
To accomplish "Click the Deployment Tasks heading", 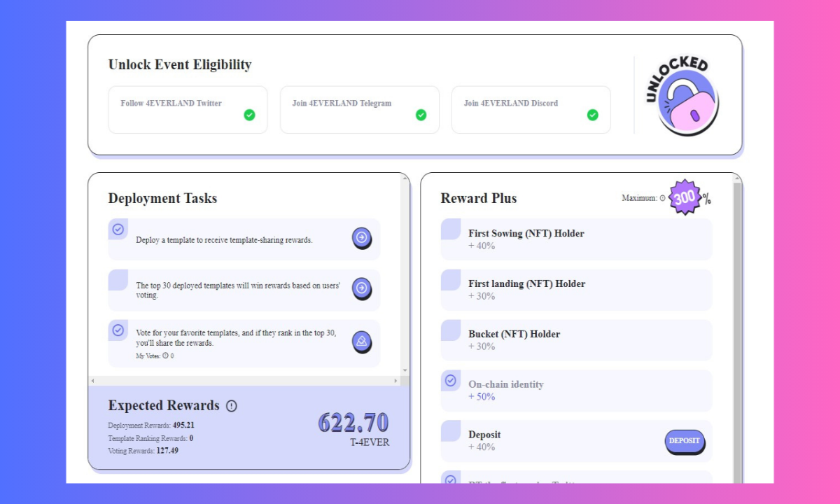I will tap(162, 198).
